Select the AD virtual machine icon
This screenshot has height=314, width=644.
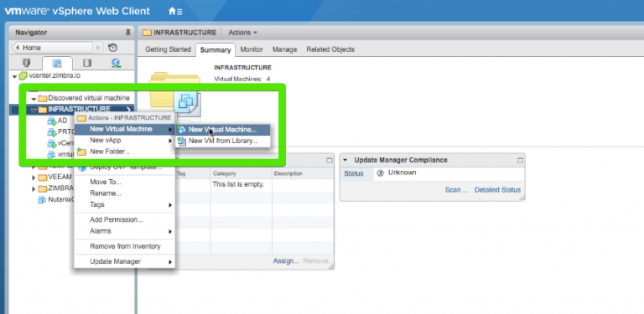pos(51,121)
